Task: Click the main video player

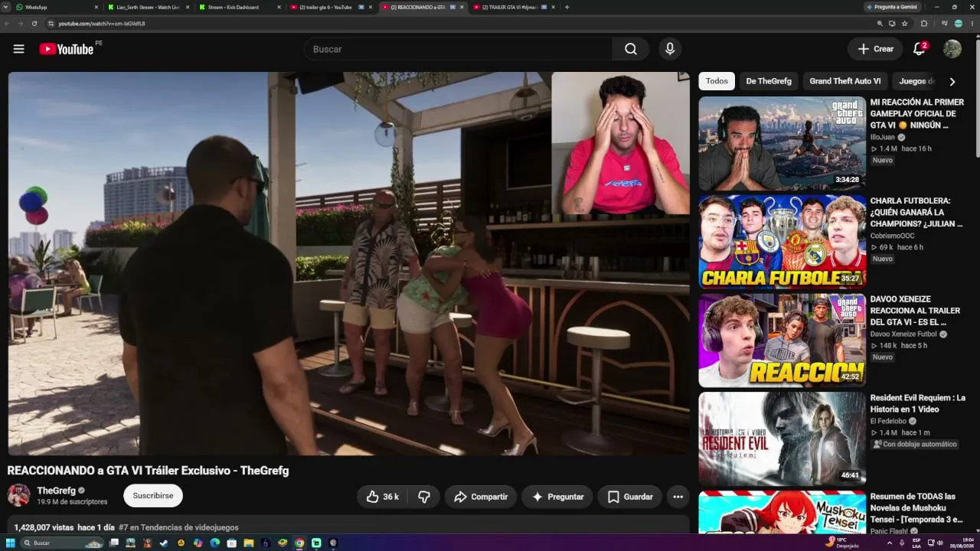Action: tap(348, 264)
